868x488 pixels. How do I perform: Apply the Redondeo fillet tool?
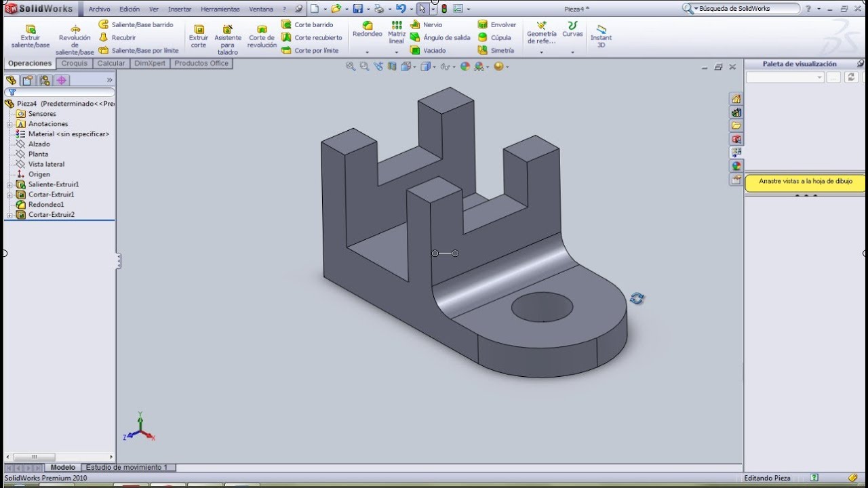(367, 29)
